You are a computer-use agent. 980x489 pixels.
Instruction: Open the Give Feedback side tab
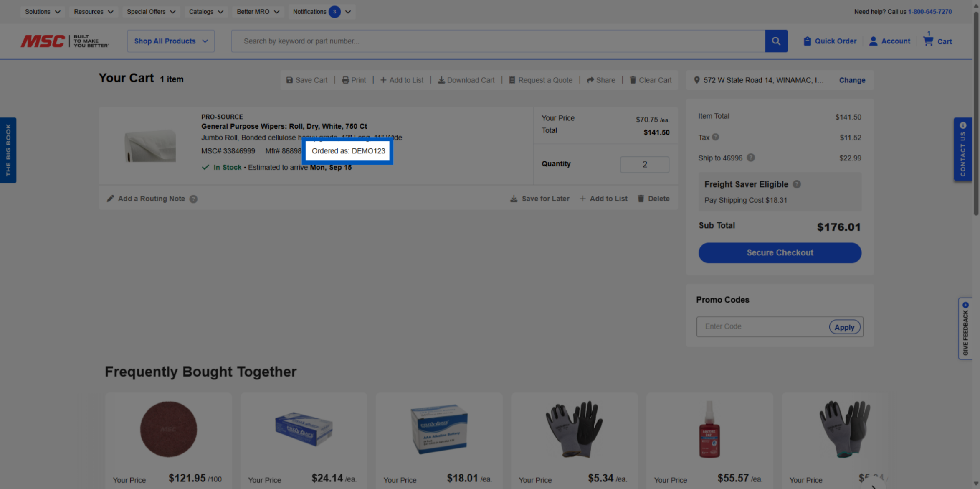(965, 329)
